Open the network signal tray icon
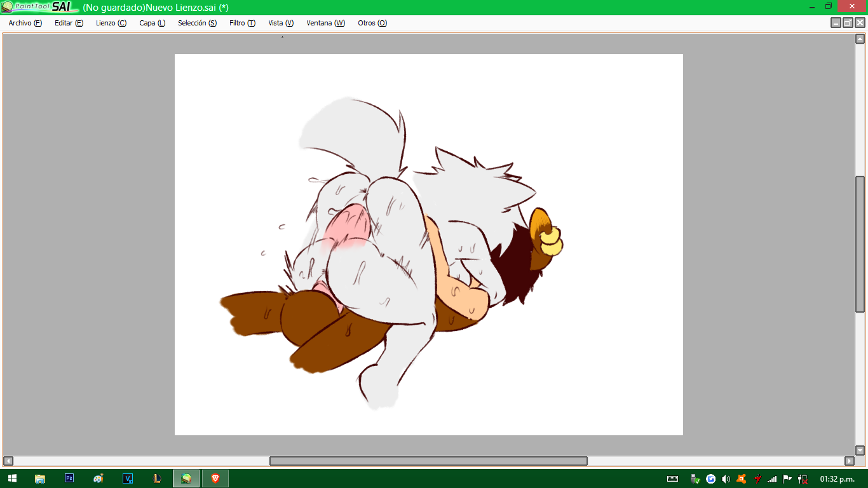Image resolution: width=868 pixels, height=488 pixels. click(x=772, y=478)
